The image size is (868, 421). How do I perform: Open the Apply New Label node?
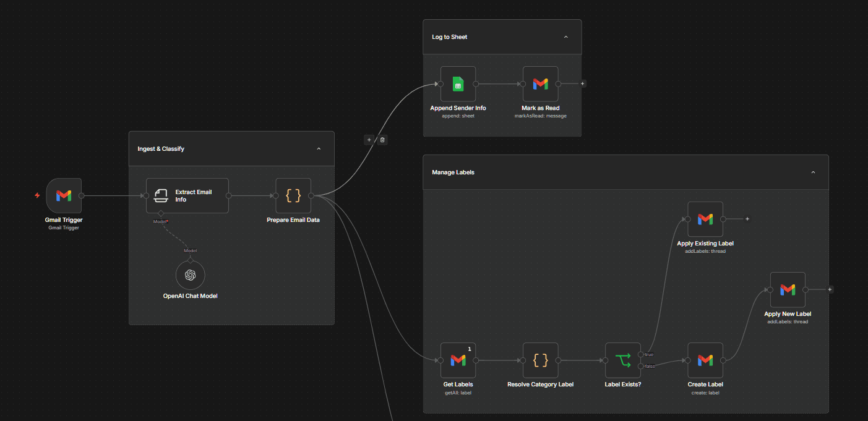coord(788,289)
